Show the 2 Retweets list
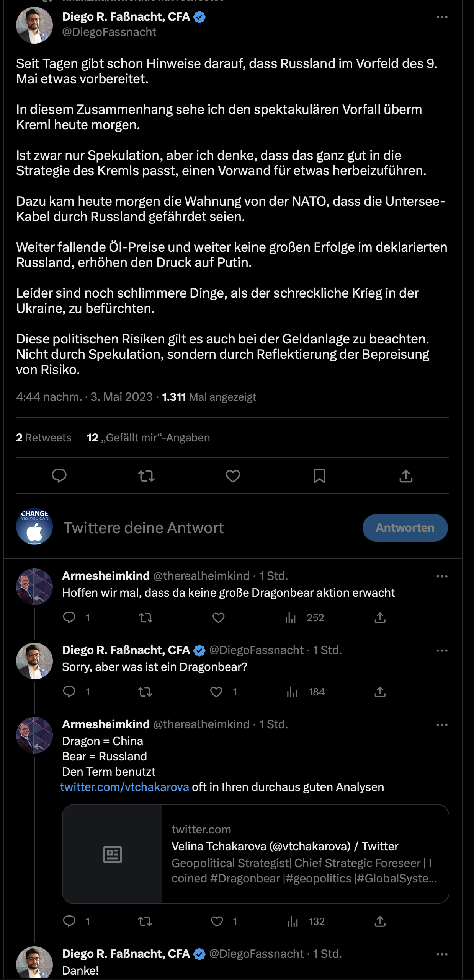The width and height of the screenshot is (474, 980). [x=44, y=438]
